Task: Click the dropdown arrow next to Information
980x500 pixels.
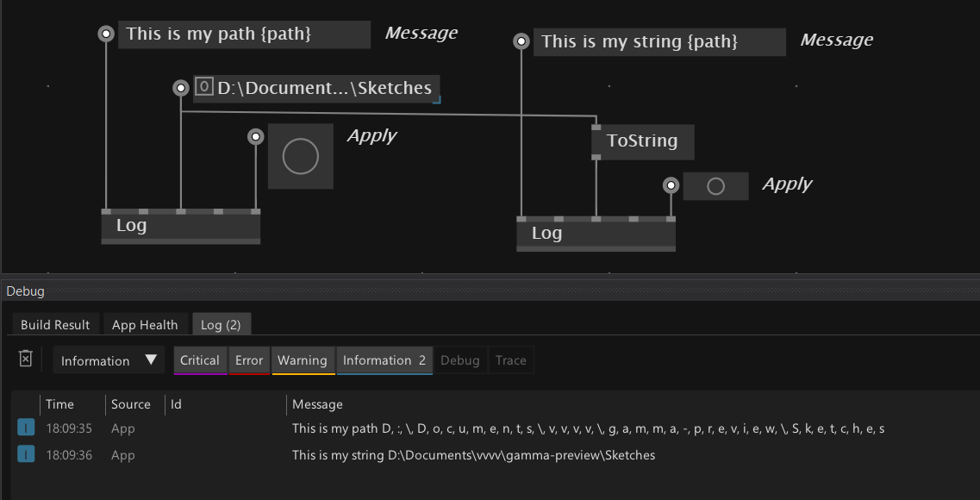Action: coord(151,359)
